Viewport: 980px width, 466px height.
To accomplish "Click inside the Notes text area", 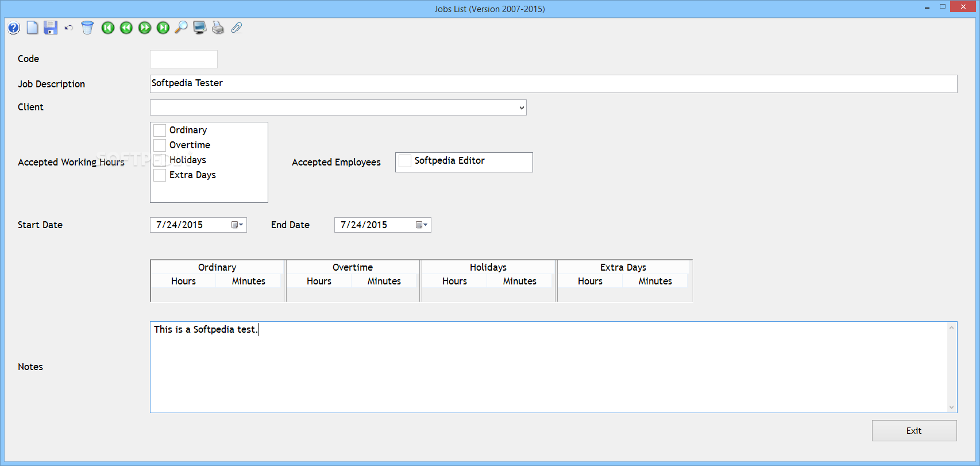I will (x=549, y=367).
